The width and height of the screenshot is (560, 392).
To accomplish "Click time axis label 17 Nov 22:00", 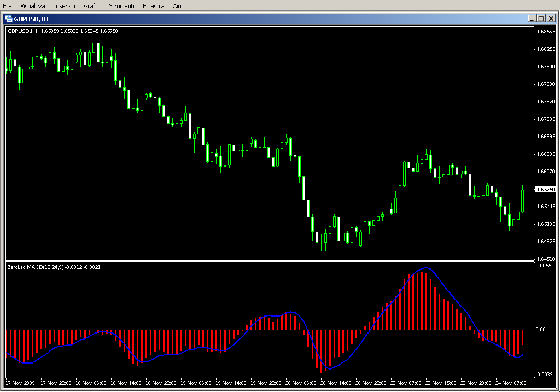I will [x=56, y=383].
